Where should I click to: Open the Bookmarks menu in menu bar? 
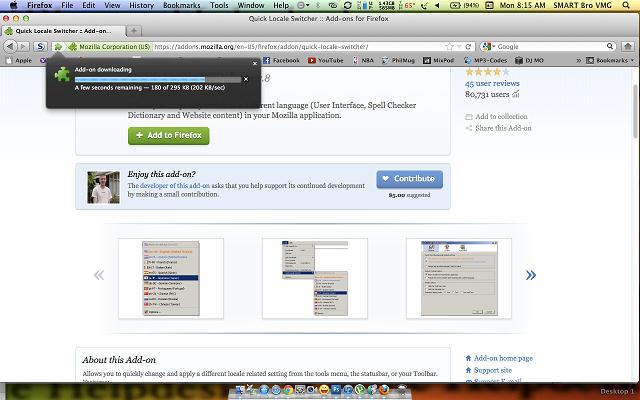182,5
